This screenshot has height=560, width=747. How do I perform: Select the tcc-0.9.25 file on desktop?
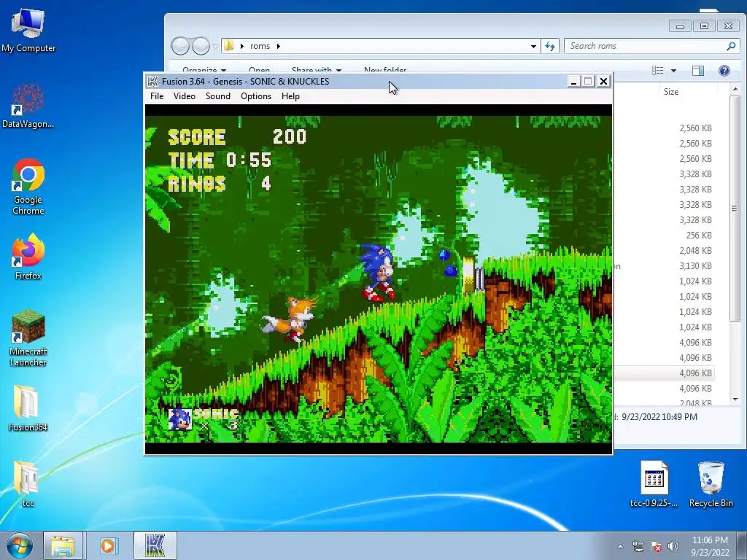pyautogui.click(x=654, y=484)
